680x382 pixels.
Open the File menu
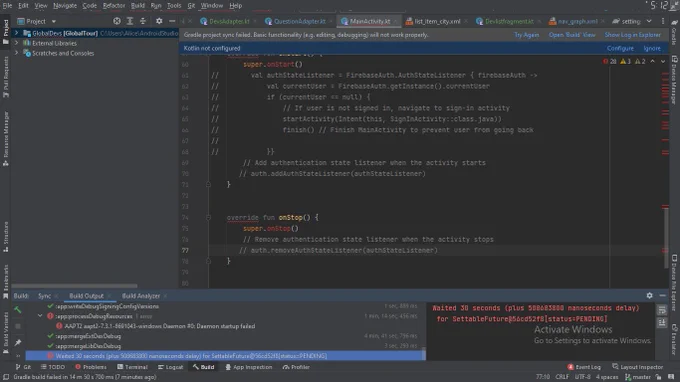click(x=7, y=6)
